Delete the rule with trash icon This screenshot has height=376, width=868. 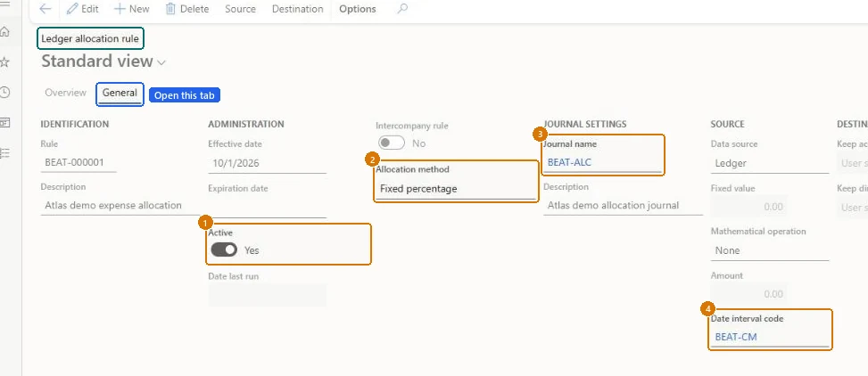click(187, 9)
